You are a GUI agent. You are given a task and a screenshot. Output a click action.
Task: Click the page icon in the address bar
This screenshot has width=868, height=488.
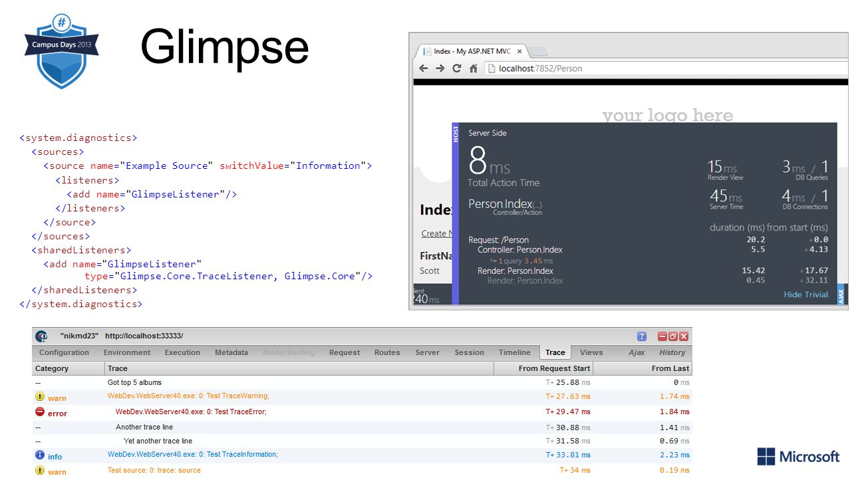pyautogui.click(x=492, y=68)
